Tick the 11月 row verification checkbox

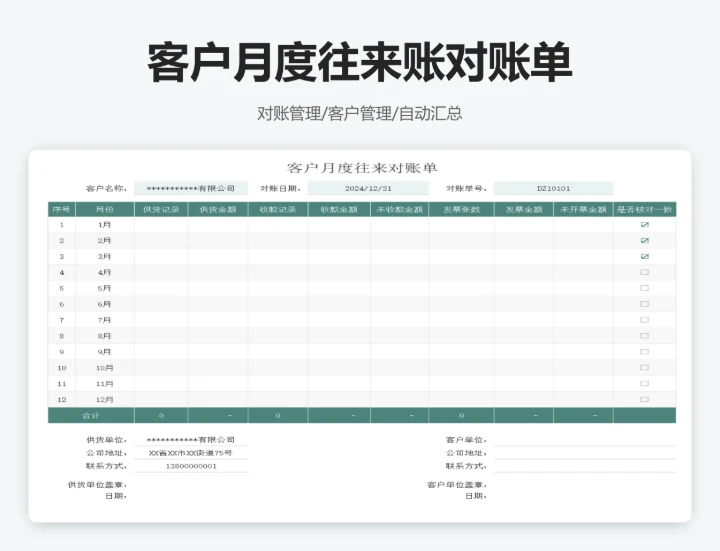(645, 383)
